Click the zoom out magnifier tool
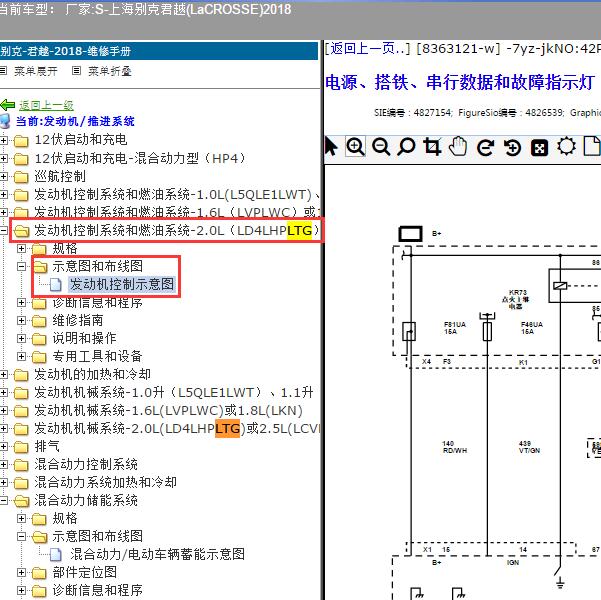 tap(381, 147)
